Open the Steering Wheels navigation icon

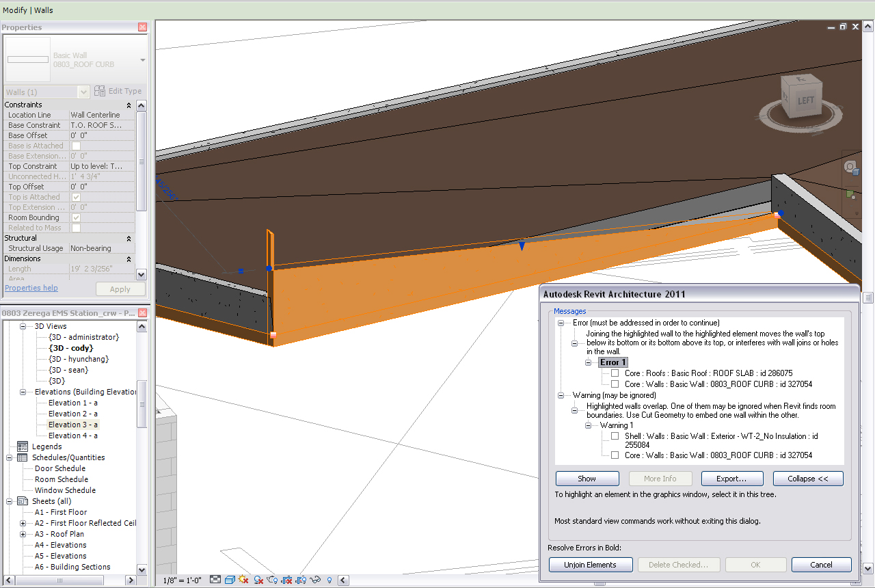point(850,167)
